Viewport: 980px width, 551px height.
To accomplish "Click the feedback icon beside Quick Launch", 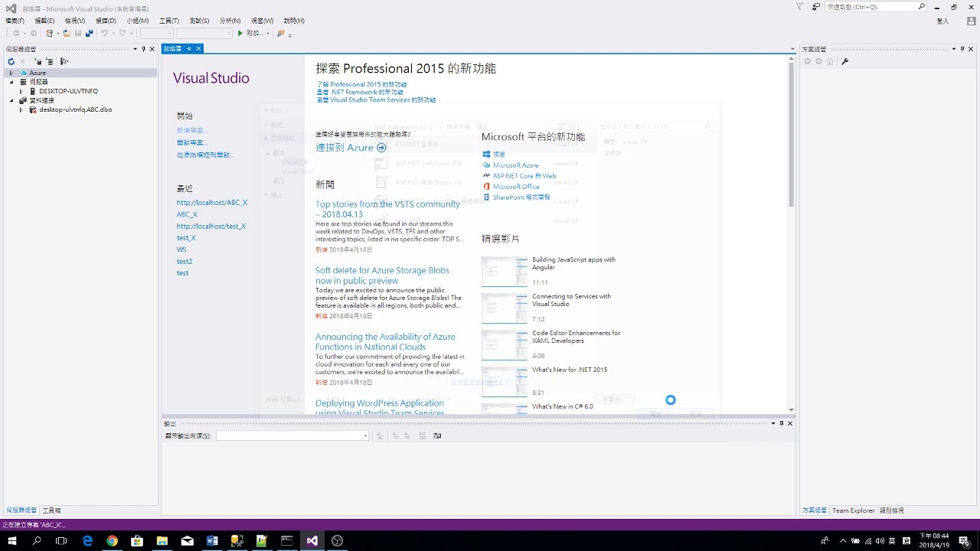I will click(x=815, y=6).
